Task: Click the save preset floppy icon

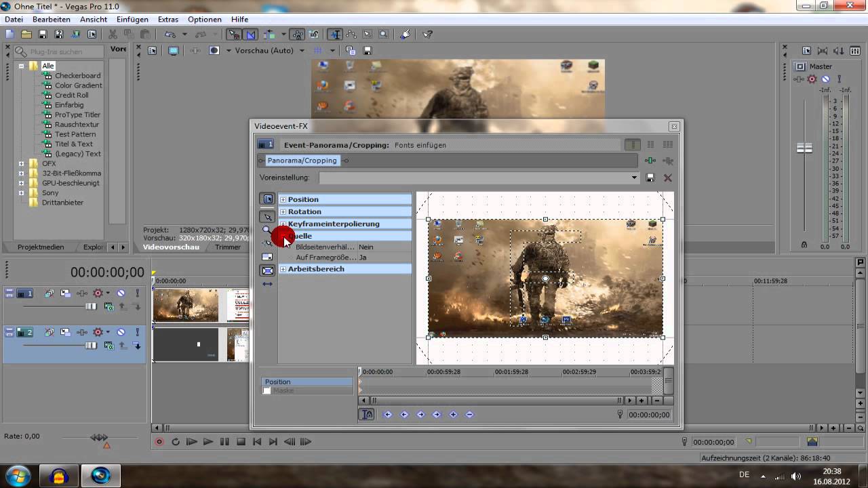Action: coord(650,178)
